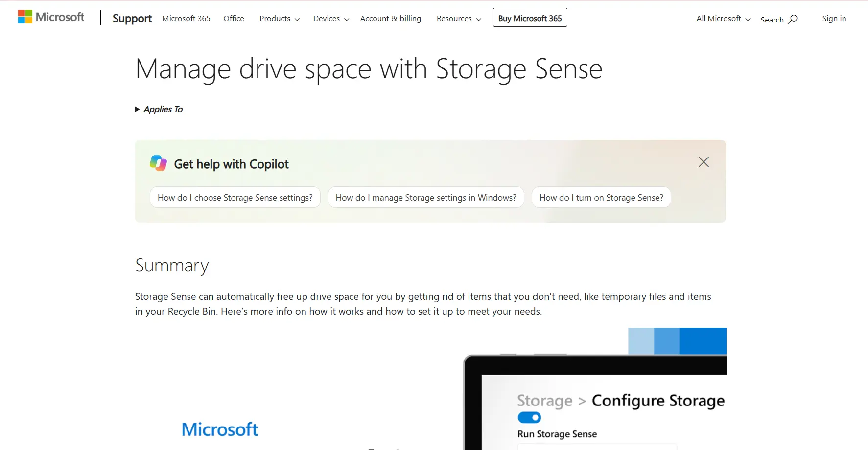Open the Devices dropdown menu
Screen dimensions: 868x450
[331, 19]
